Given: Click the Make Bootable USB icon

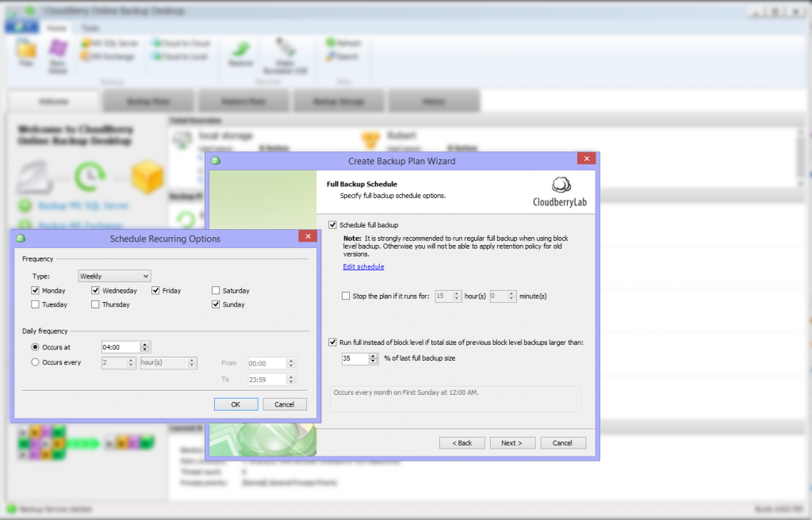Looking at the screenshot, I should [x=285, y=55].
